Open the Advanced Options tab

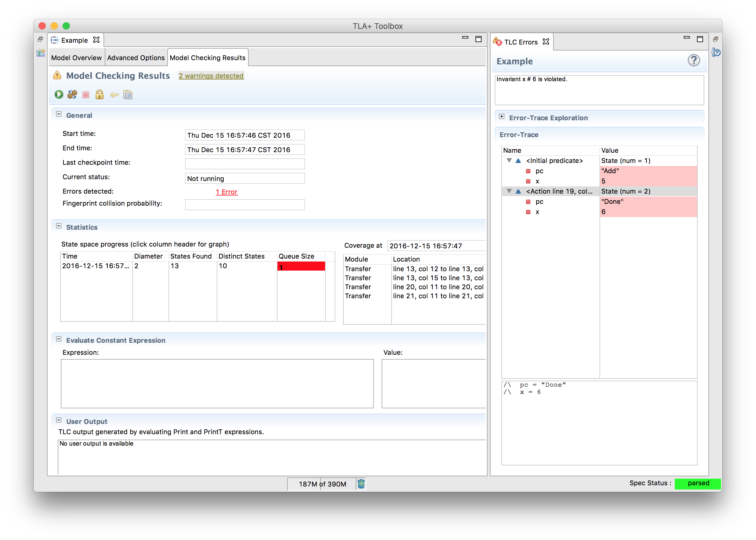point(136,58)
